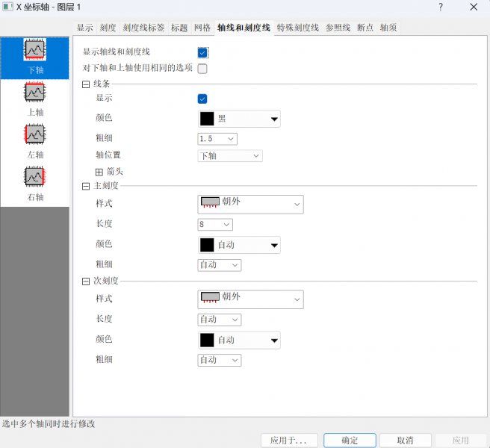Select the 右轴 right axis icon

tap(34, 177)
